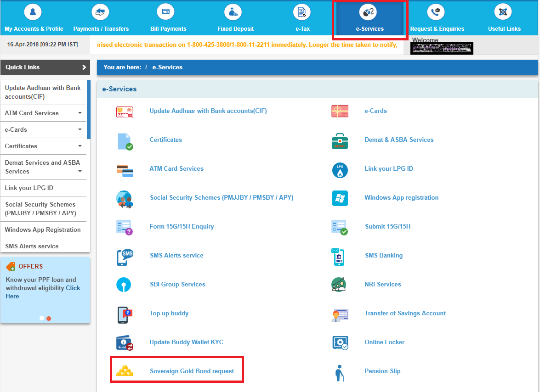Open My Accounts & Profile menu
The image size is (540, 392).
click(x=34, y=29)
